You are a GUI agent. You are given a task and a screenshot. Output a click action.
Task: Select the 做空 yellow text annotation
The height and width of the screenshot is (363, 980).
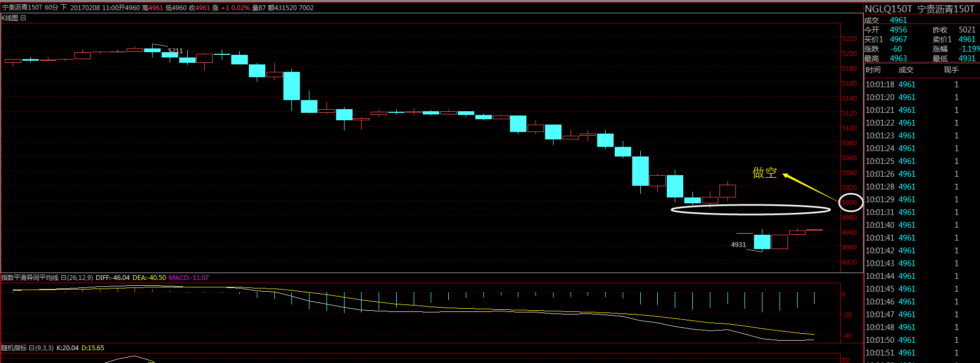pos(765,173)
